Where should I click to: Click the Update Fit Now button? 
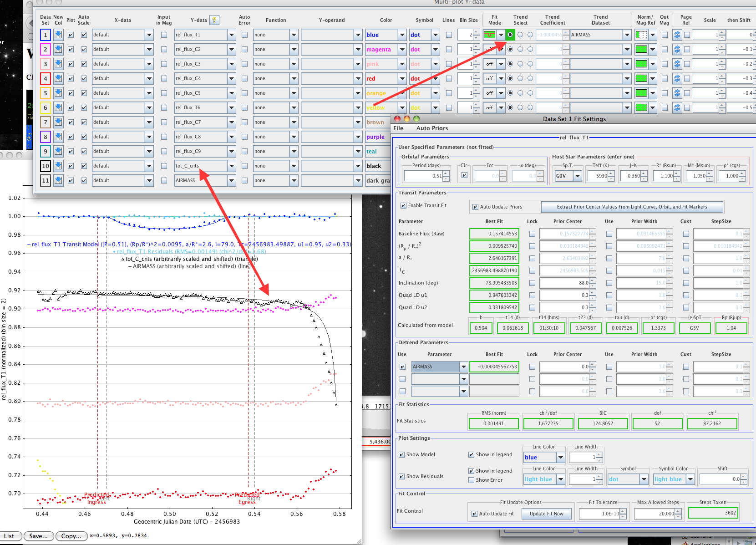546,514
